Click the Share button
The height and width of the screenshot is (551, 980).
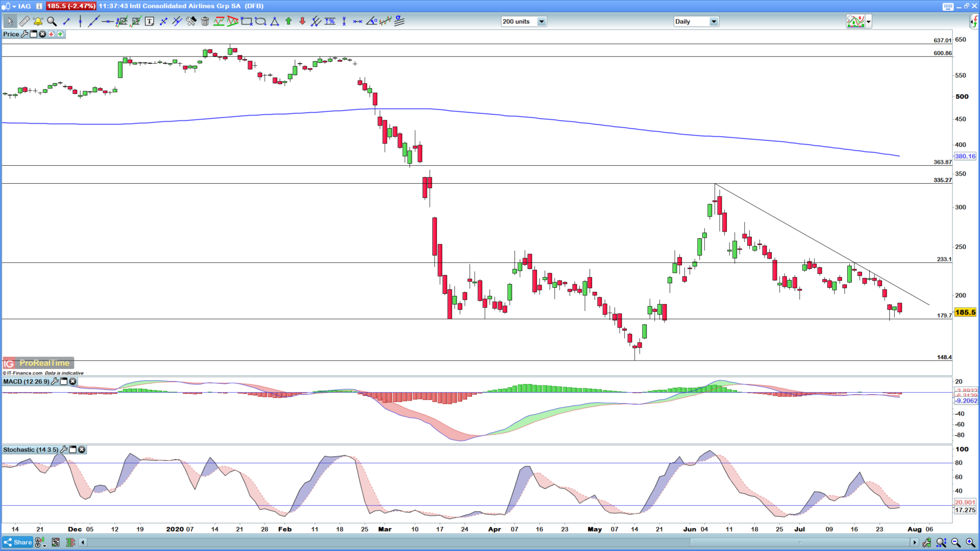pyautogui.click(x=18, y=542)
